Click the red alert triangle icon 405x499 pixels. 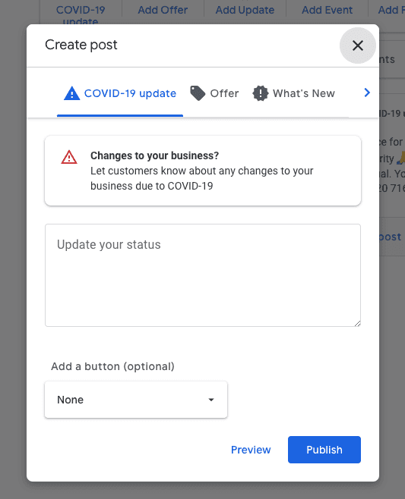pos(69,157)
